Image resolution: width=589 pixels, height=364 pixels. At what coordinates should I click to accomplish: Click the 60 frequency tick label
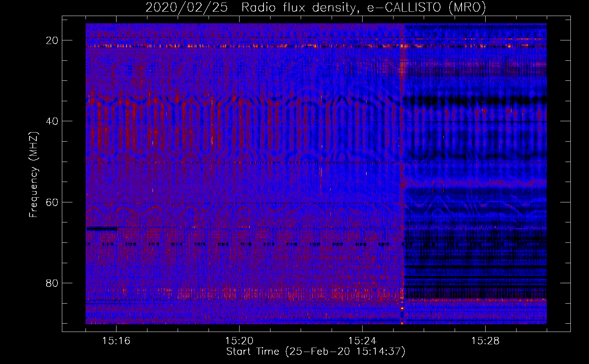click(52, 202)
